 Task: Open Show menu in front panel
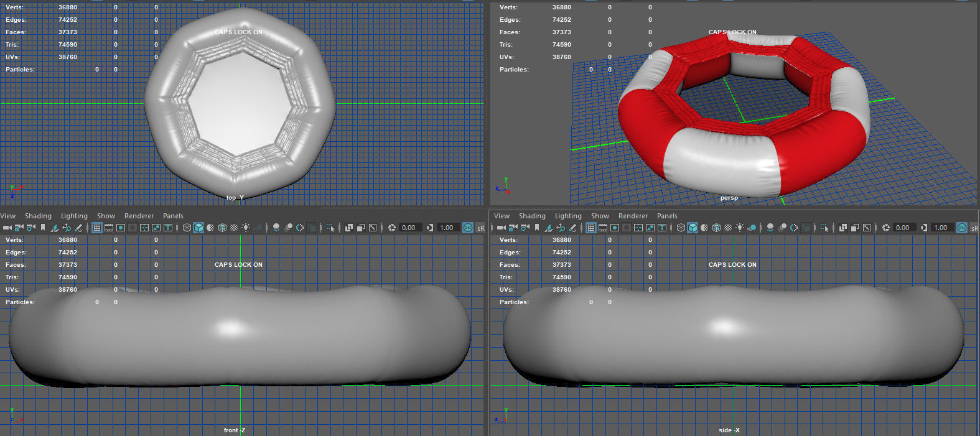click(106, 216)
